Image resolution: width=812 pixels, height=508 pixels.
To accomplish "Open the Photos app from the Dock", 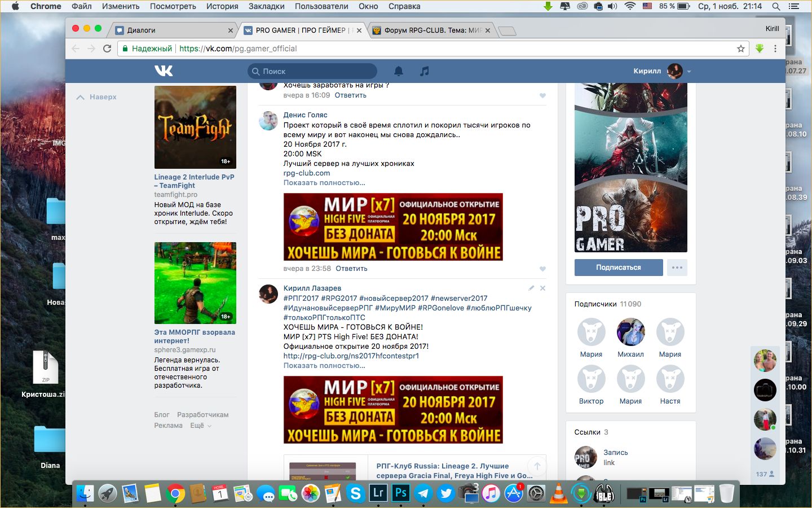I will (311, 493).
